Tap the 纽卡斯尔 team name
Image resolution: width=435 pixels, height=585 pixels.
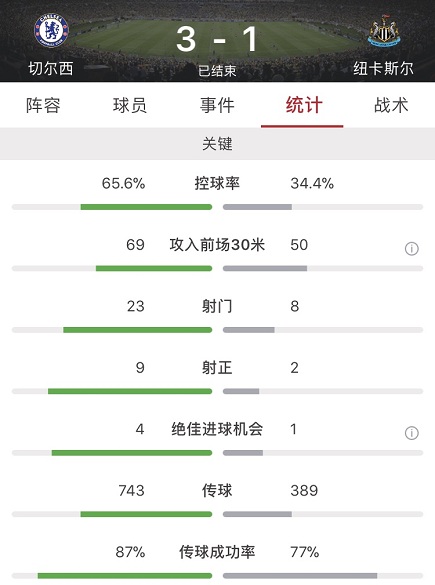384,68
